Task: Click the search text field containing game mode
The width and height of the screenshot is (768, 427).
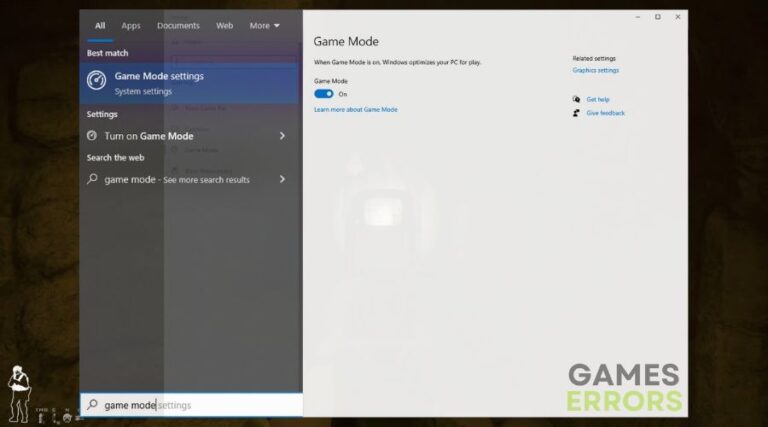Action: click(200, 405)
